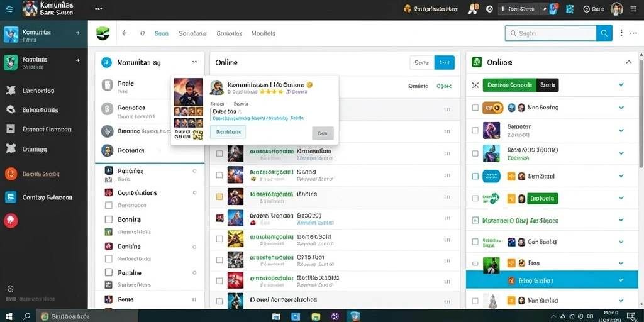Click the folder-shaped icon in left sidebar

click(x=11, y=129)
